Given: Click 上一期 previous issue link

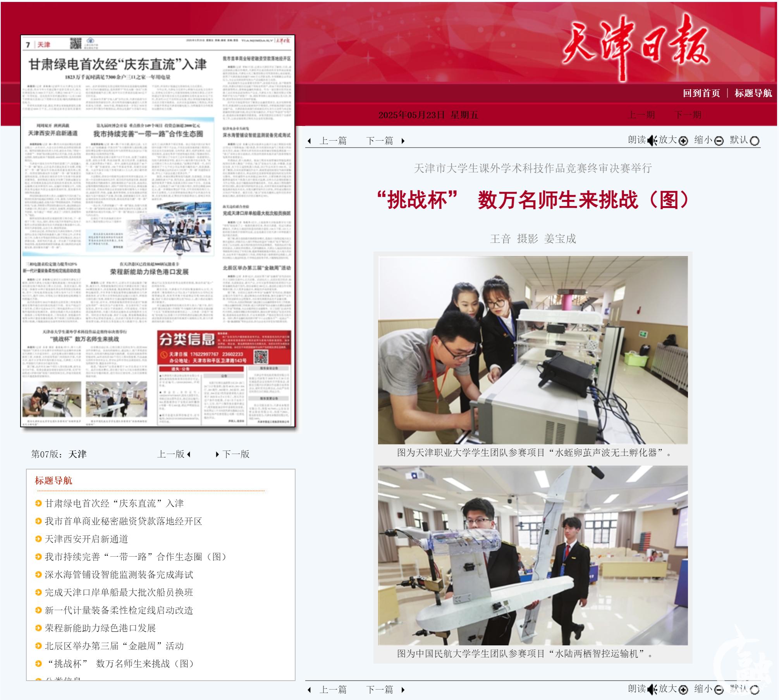Looking at the screenshot, I should [x=641, y=115].
